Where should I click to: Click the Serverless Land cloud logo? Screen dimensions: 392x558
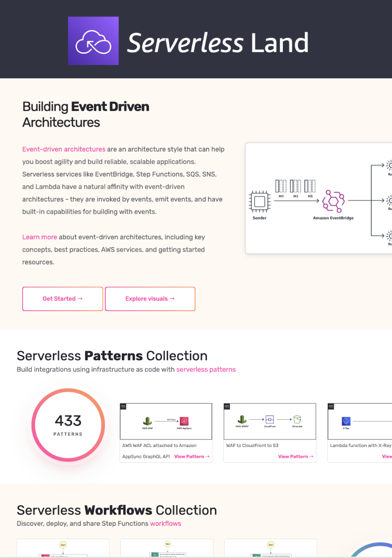click(94, 41)
